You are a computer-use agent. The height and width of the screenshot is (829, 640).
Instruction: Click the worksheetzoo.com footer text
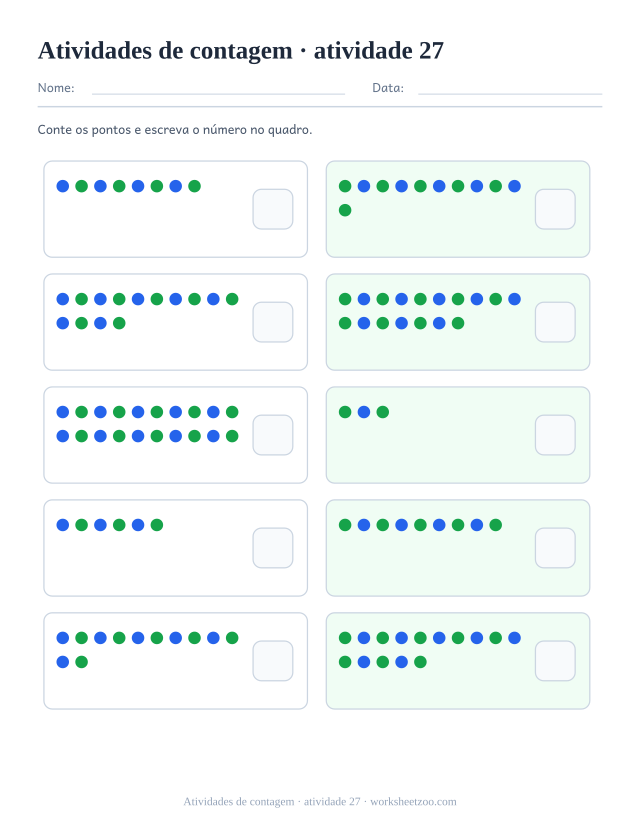[x=413, y=802]
